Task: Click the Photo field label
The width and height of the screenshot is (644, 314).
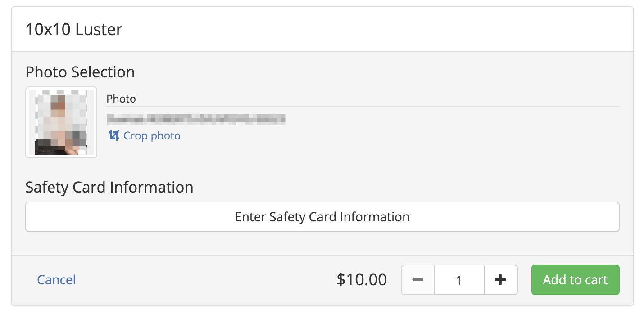Action: pos(121,99)
